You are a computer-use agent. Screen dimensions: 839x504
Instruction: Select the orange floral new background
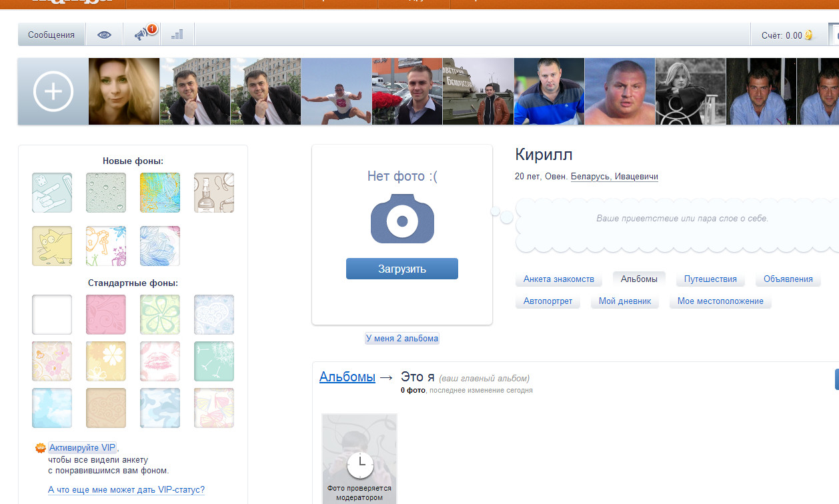tap(106, 246)
